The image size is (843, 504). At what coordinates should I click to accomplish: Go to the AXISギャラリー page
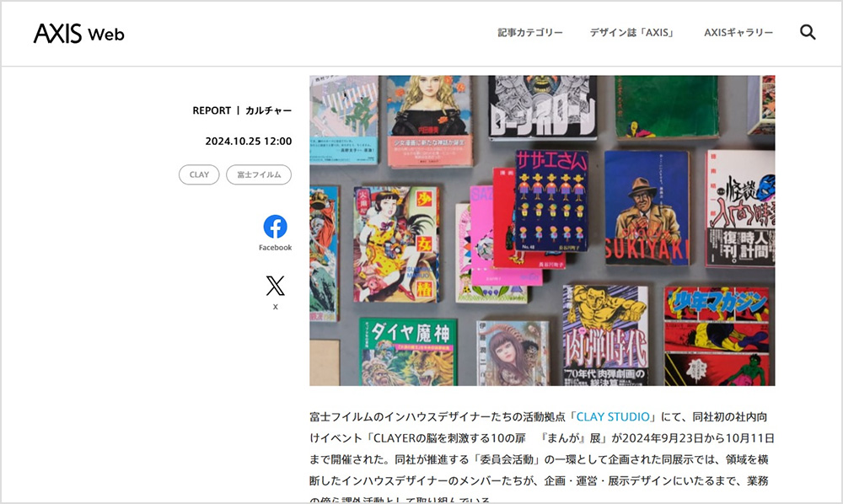(738, 32)
